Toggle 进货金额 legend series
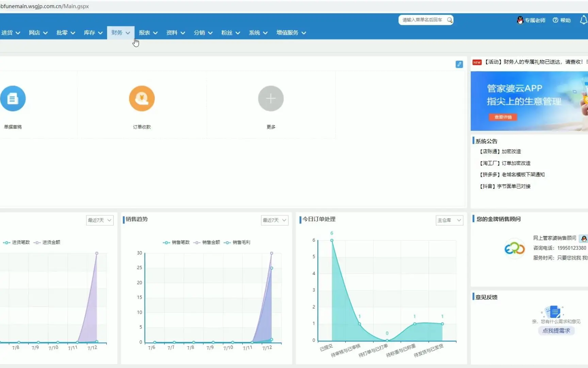This screenshot has height=368, width=588. 47,242
